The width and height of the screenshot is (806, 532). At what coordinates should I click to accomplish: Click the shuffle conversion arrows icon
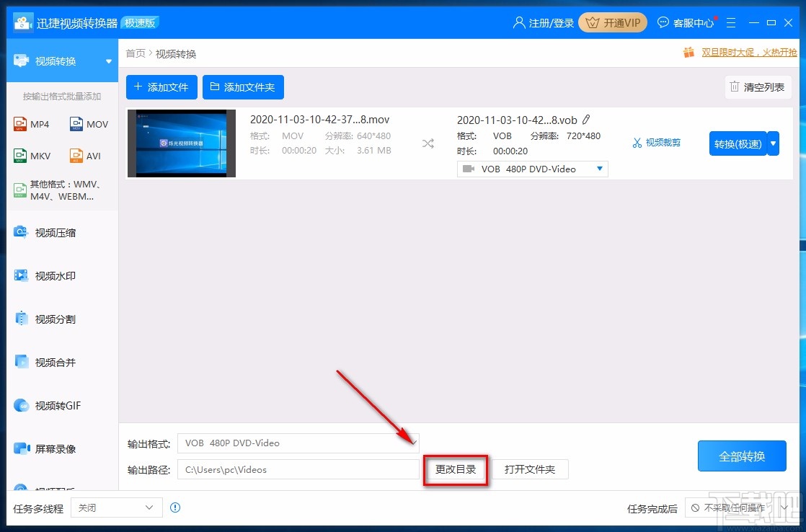coord(428,143)
